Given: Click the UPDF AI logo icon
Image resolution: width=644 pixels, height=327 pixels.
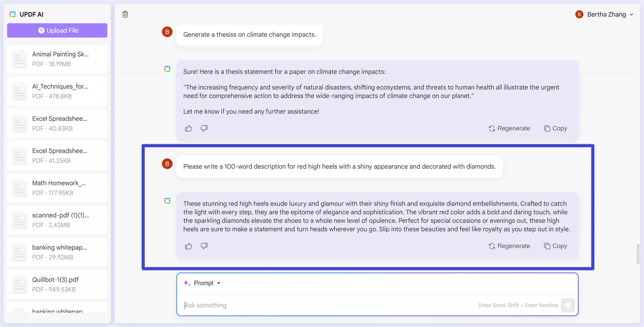Looking at the screenshot, I should (x=12, y=14).
